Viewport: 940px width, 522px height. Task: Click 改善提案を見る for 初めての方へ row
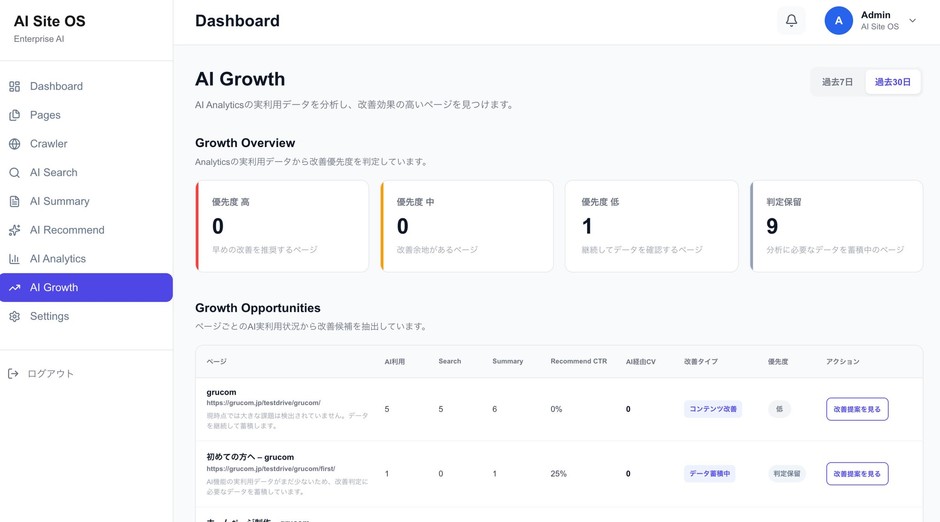[x=857, y=473]
